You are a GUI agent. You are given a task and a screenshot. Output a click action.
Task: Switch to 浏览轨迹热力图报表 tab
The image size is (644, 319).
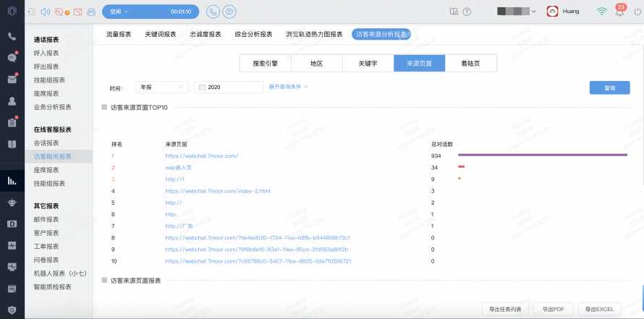[314, 35]
